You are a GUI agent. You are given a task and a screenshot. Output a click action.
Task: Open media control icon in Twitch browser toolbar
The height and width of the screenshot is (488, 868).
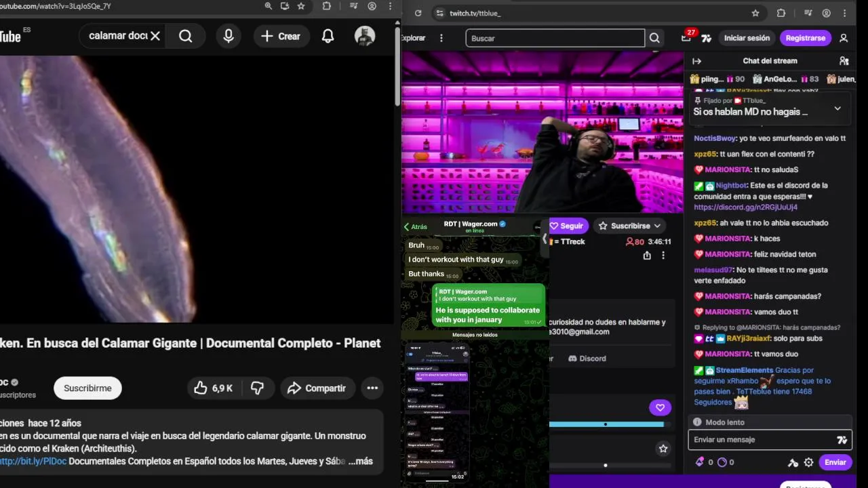(807, 13)
